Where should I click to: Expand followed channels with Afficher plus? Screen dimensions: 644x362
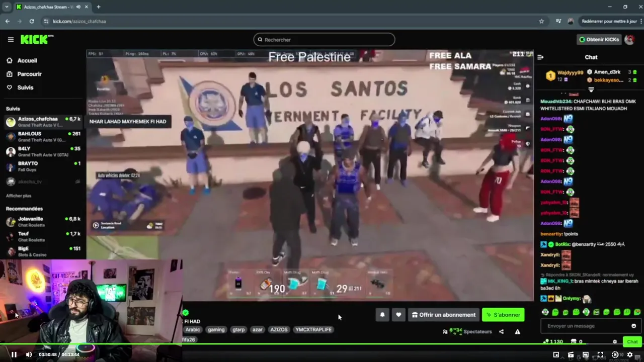19,196
